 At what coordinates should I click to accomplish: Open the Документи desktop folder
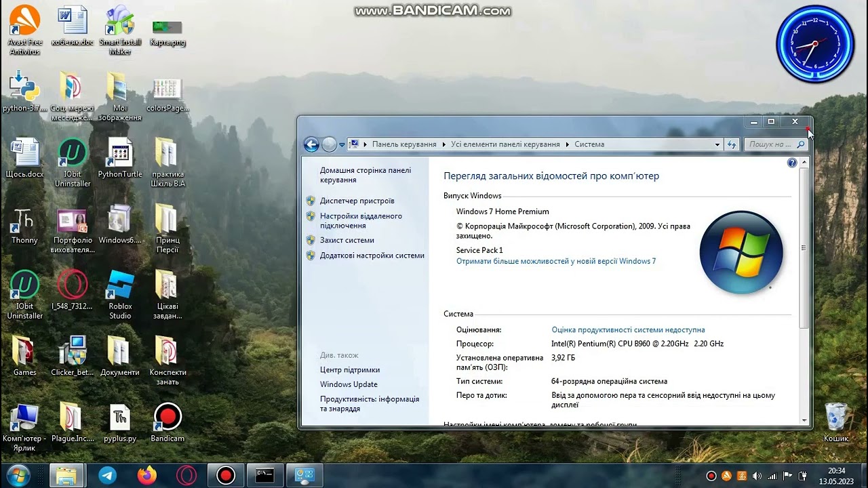tap(120, 356)
